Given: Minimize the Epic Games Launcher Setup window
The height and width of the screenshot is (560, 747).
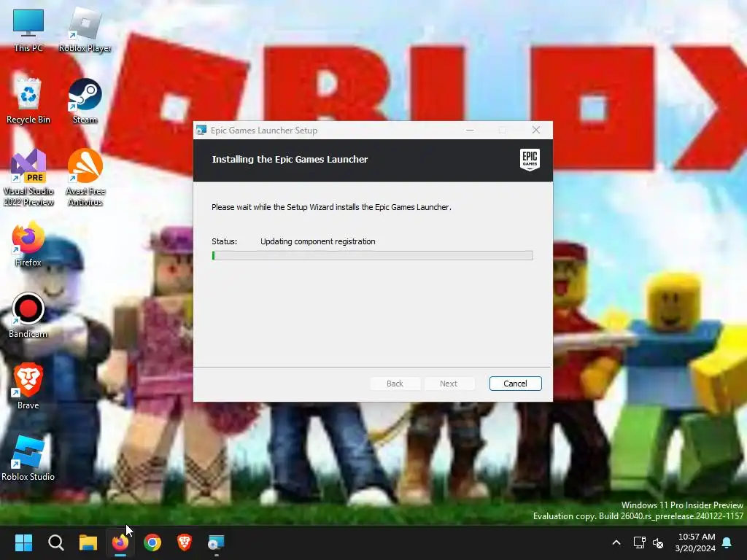Looking at the screenshot, I should (x=470, y=130).
